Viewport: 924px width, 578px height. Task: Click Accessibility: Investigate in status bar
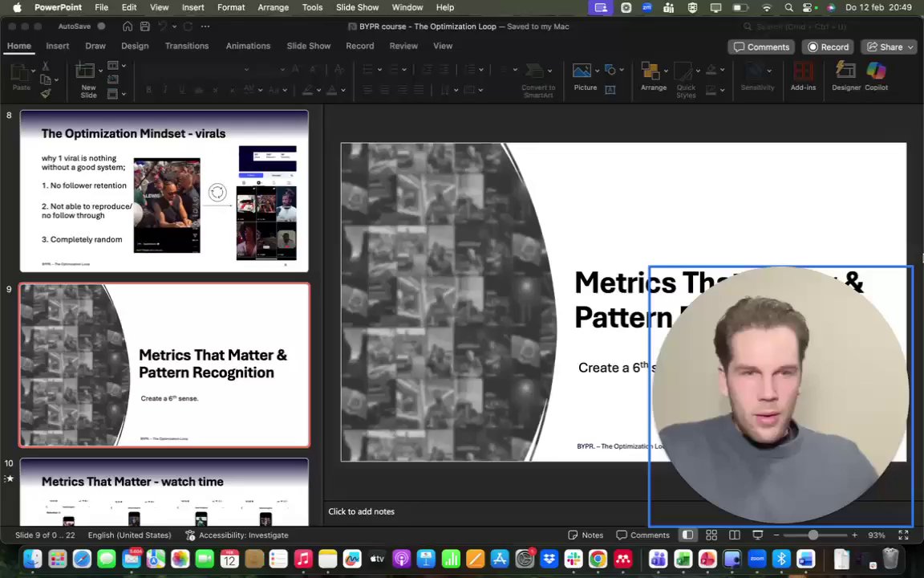pyautogui.click(x=237, y=535)
